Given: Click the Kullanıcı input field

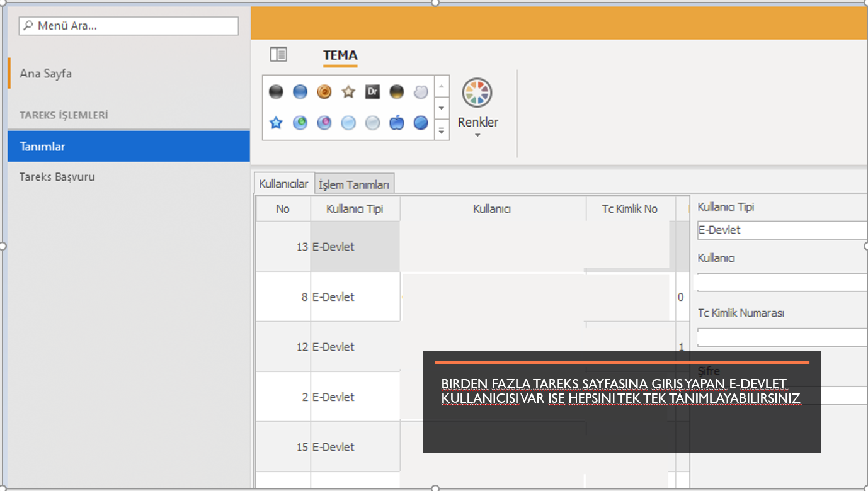Looking at the screenshot, I should pos(782,282).
